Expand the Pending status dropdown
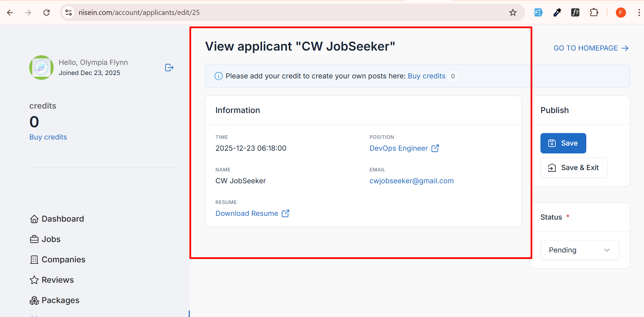Viewport: 644px width, 317px height. [x=579, y=250]
